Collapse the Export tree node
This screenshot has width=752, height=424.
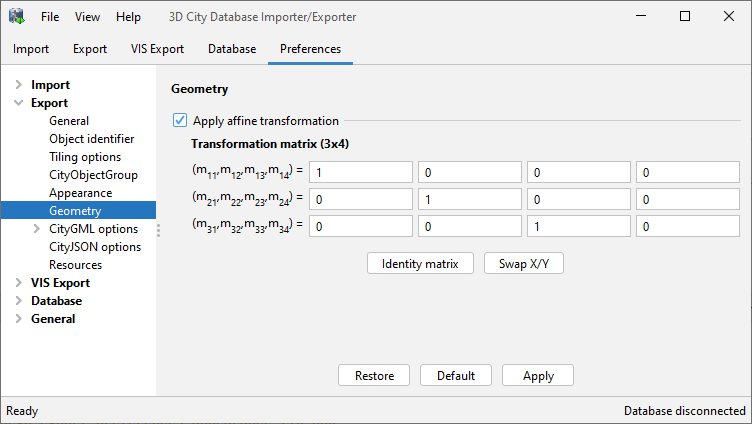point(19,103)
